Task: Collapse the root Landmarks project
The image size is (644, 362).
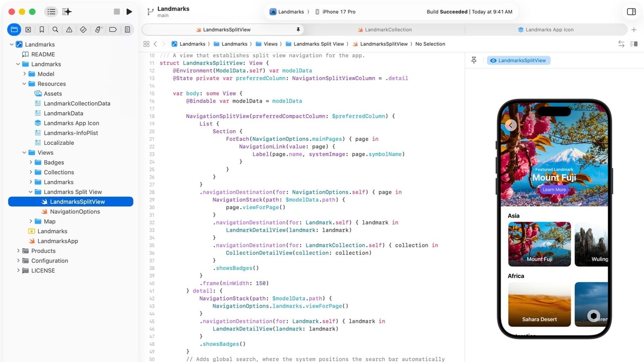Action: click(x=12, y=44)
